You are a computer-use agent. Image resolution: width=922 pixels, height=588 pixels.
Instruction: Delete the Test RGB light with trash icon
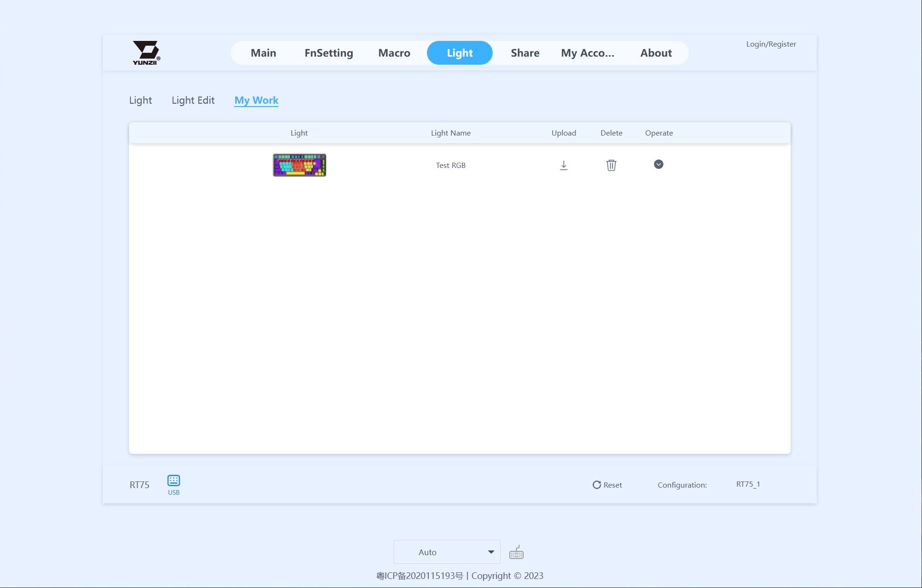(x=611, y=165)
